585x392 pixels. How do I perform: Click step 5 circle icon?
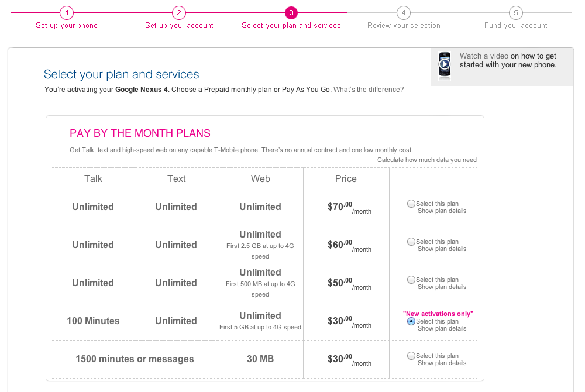[516, 13]
